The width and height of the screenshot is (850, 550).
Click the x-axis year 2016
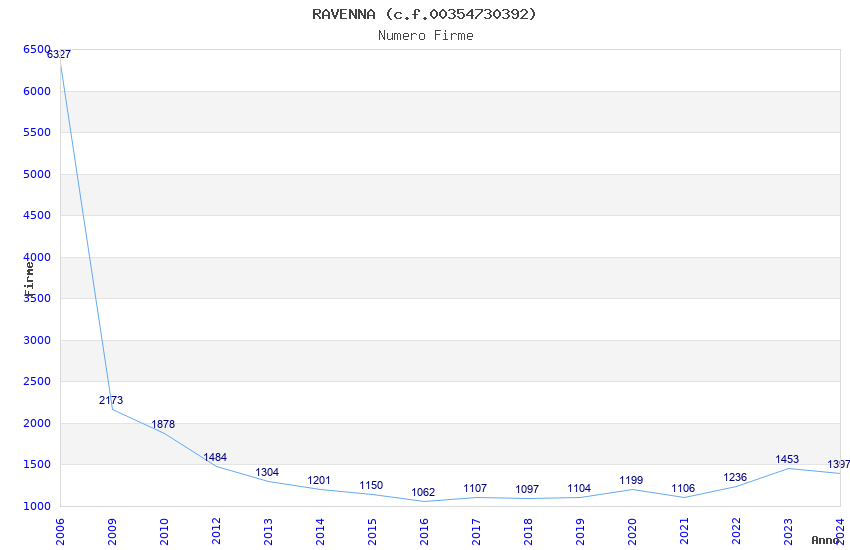tap(424, 532)
